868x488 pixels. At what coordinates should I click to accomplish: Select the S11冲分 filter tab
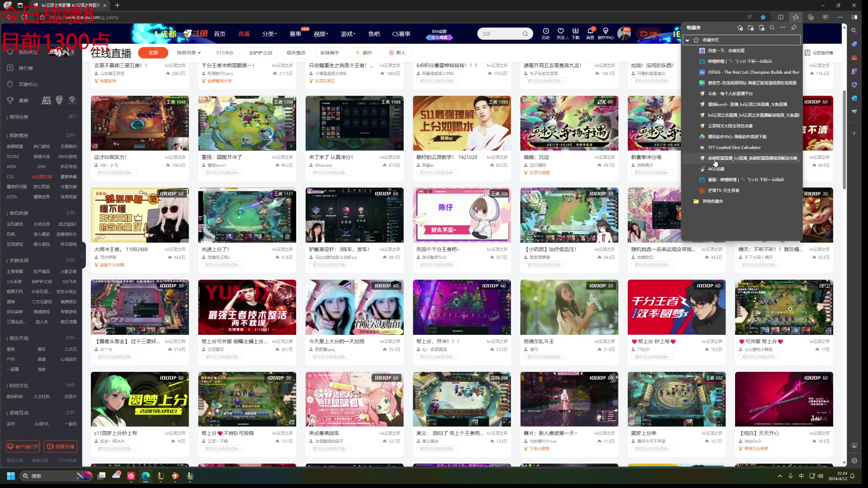(x=225, y=53)
